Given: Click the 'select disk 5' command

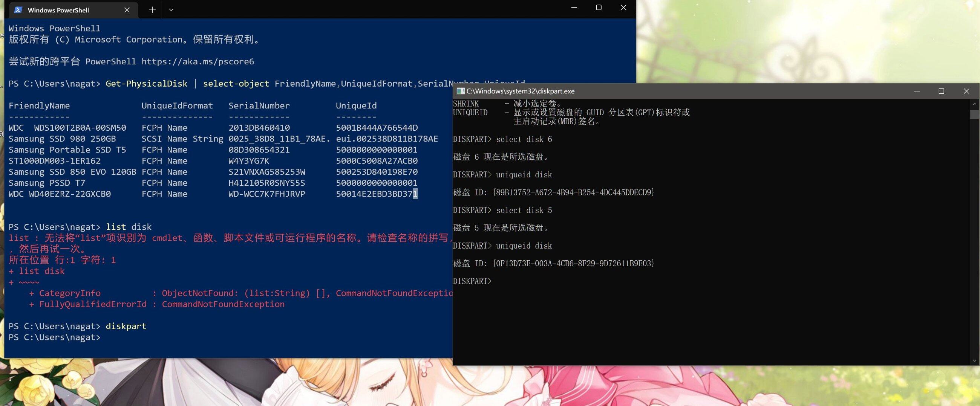Looking at the screenshot, I should tap(524, 210).
